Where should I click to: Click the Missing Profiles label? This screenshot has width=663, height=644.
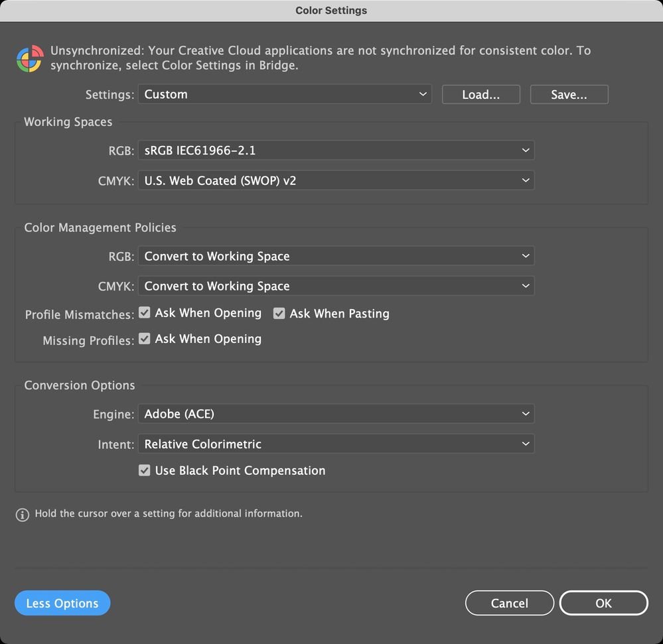88,340
